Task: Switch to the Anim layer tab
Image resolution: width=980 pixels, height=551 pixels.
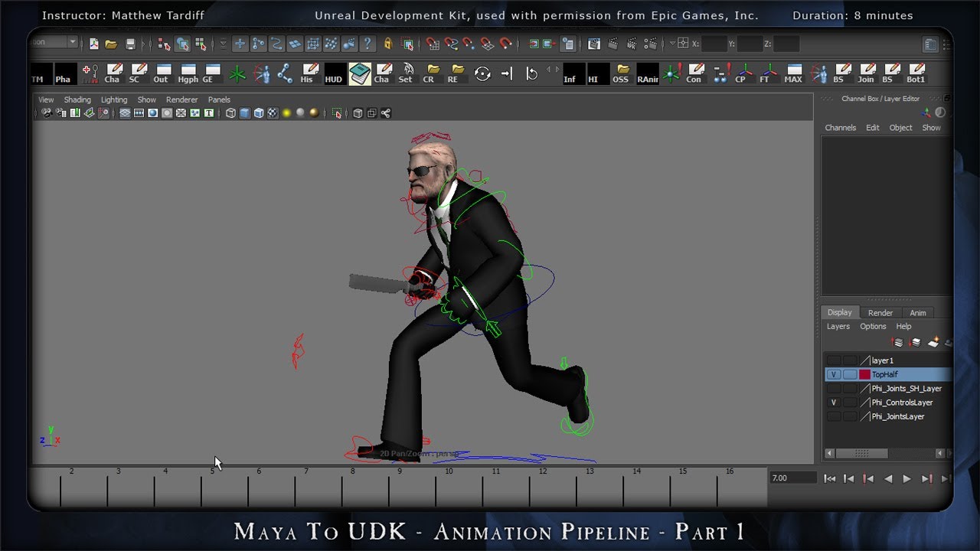Action: 918,312
